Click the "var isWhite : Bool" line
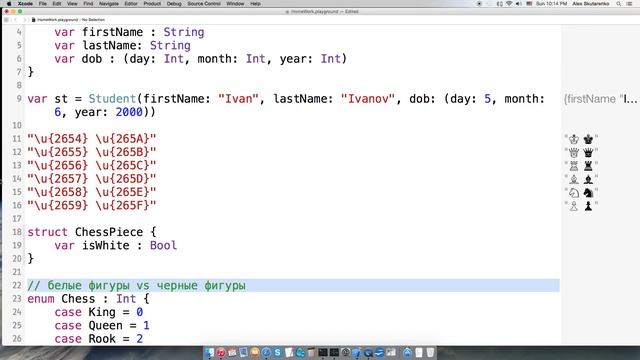 pos(116,246)
